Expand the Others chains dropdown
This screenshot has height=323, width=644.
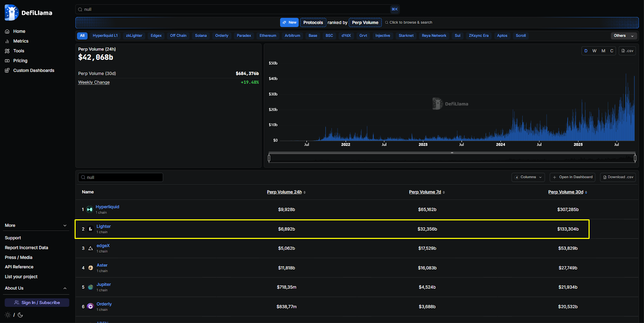coord(623,36)
